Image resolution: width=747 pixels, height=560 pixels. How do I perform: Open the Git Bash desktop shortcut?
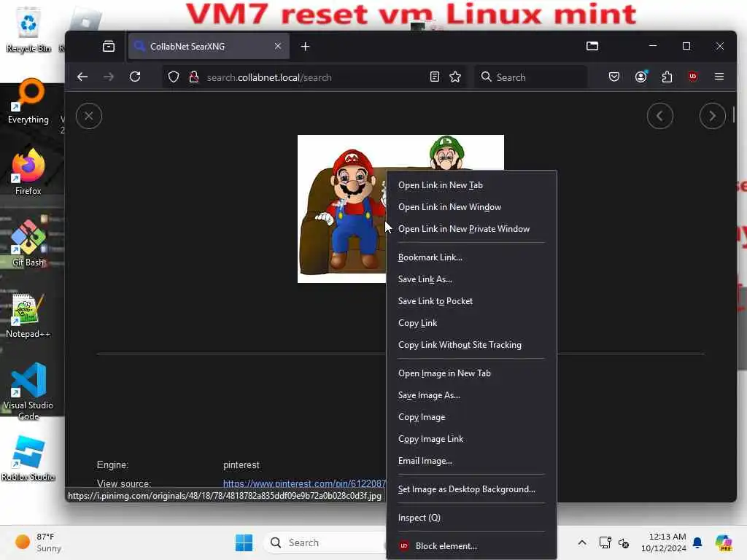28,244
